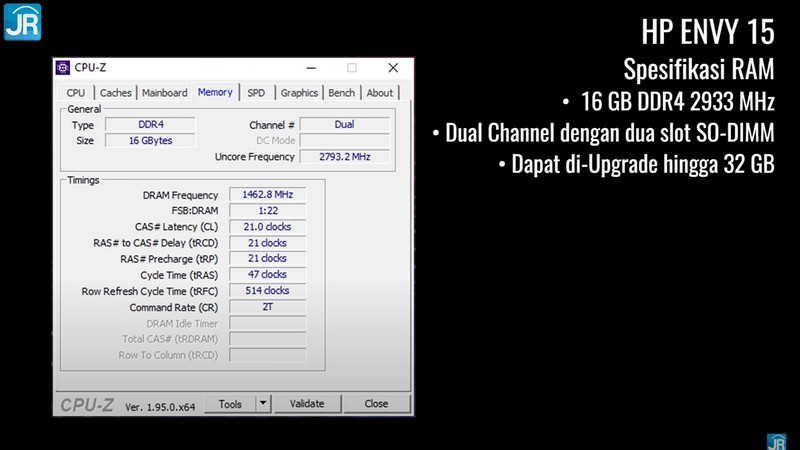The width and height of the screenshot is (800, 450).
Task: Click the Tools button
Action: 230,404
